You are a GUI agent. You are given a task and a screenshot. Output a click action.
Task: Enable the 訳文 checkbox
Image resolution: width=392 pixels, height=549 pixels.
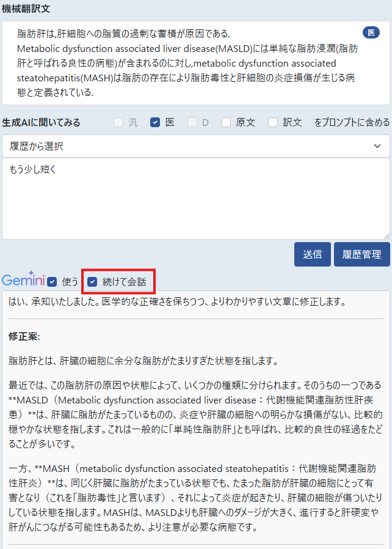273,122
